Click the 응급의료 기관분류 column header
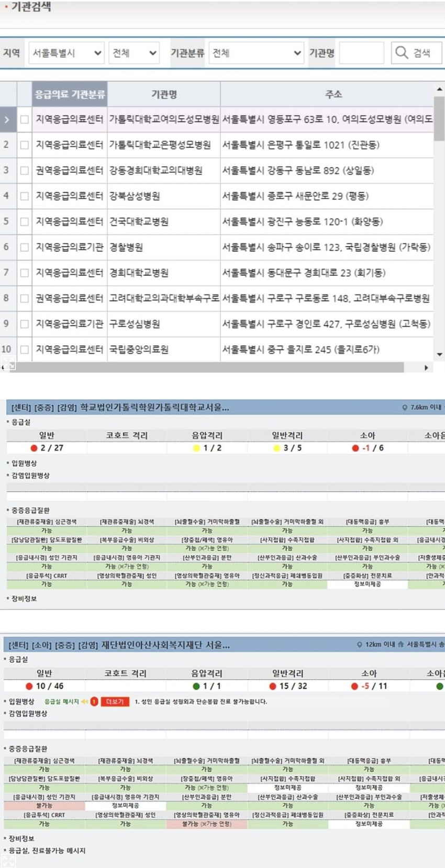Viewport: 445px width, 868px height. point(70,95)
